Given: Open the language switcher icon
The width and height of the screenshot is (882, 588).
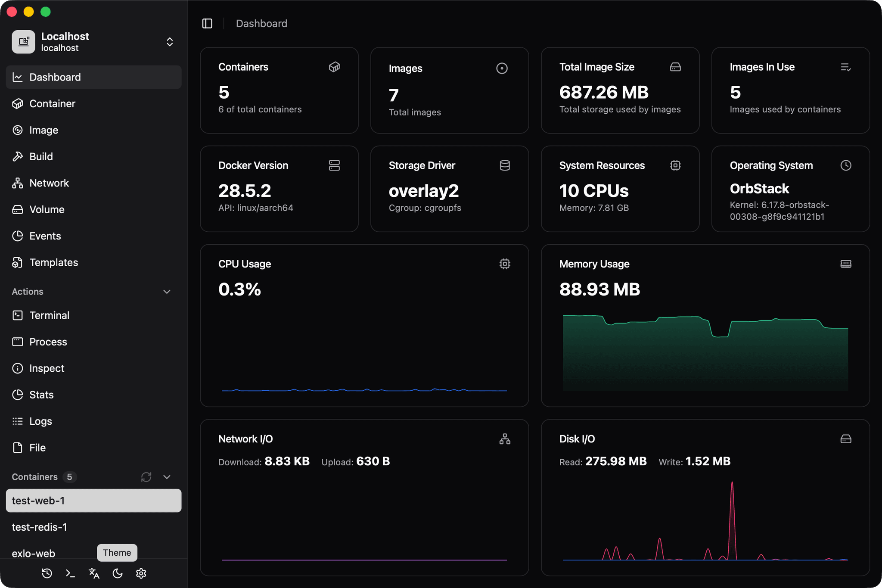Looking at the screenshot, I should click(x=94, y=573).
